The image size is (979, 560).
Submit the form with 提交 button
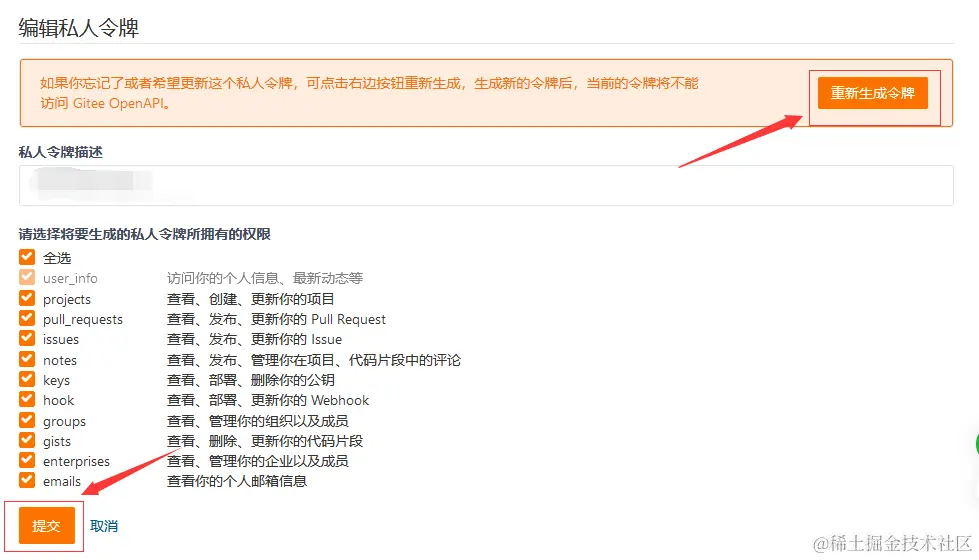coord(47,526)
